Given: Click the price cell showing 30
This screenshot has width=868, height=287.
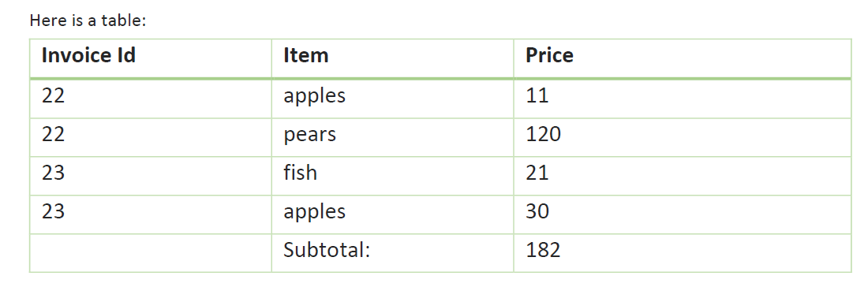Looking at the screenshot, I should [x=682, y=214].
